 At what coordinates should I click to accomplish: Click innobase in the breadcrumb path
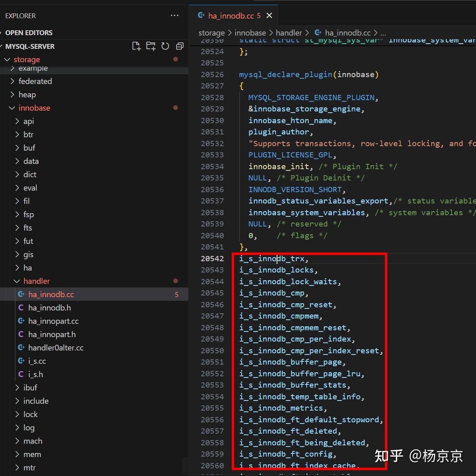coord(250,33)
